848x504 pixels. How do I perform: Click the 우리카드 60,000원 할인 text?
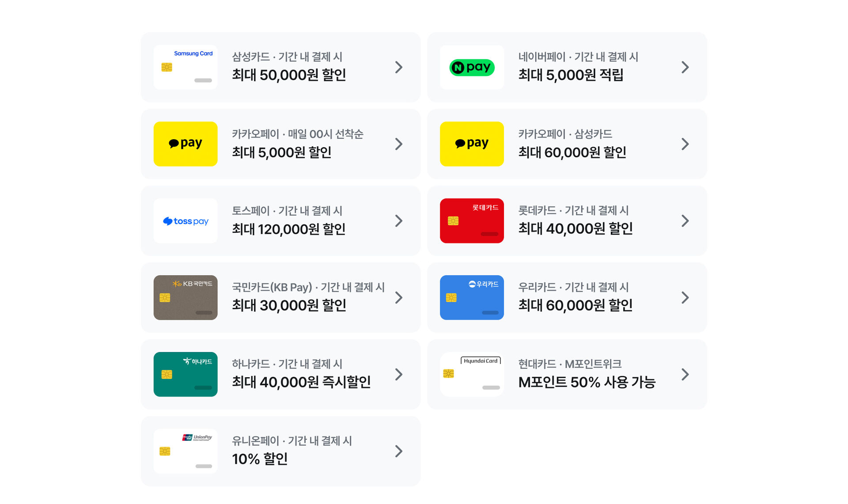[x=575, y=305]
